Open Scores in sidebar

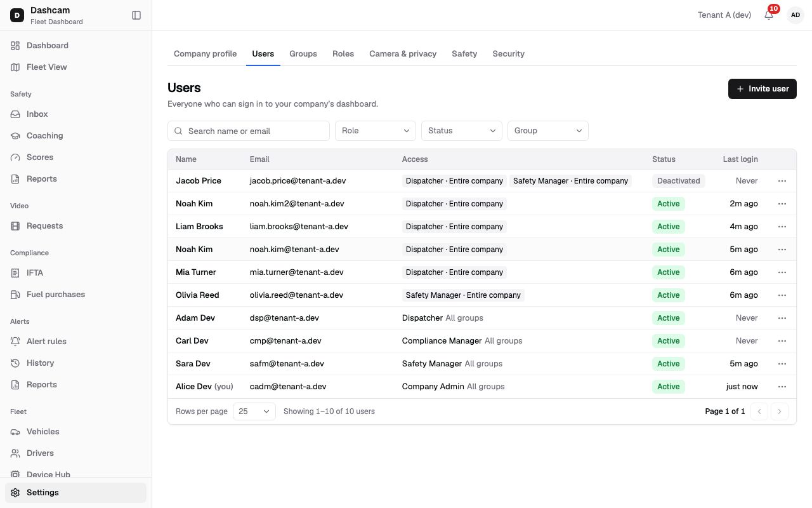(75, 157)
